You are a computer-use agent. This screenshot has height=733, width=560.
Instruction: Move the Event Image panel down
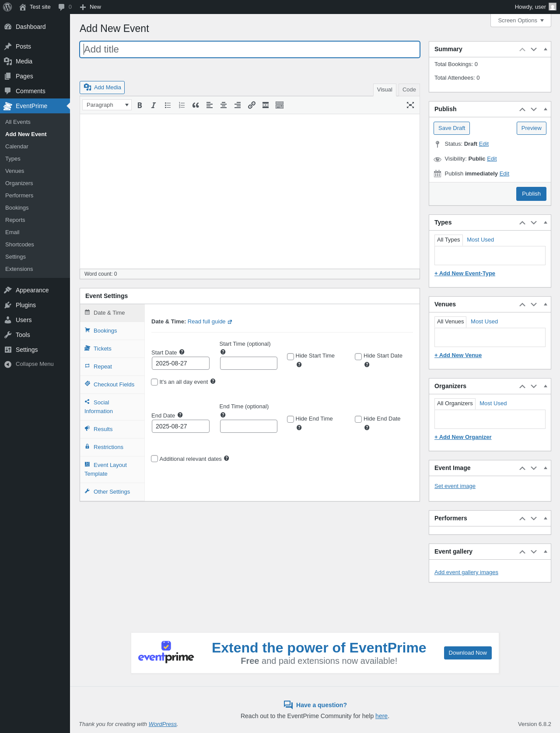coord(534,468)
